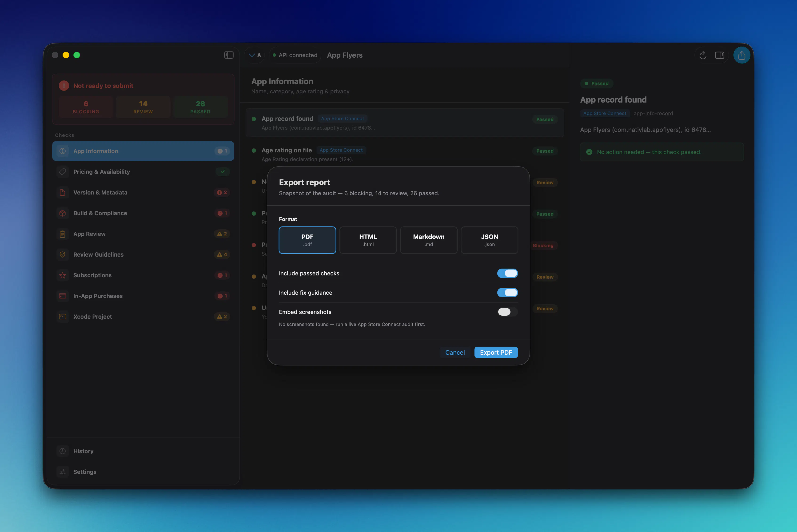Open In-App Purchases section
This screenshot has height=532, width=797.
(143, 296)
